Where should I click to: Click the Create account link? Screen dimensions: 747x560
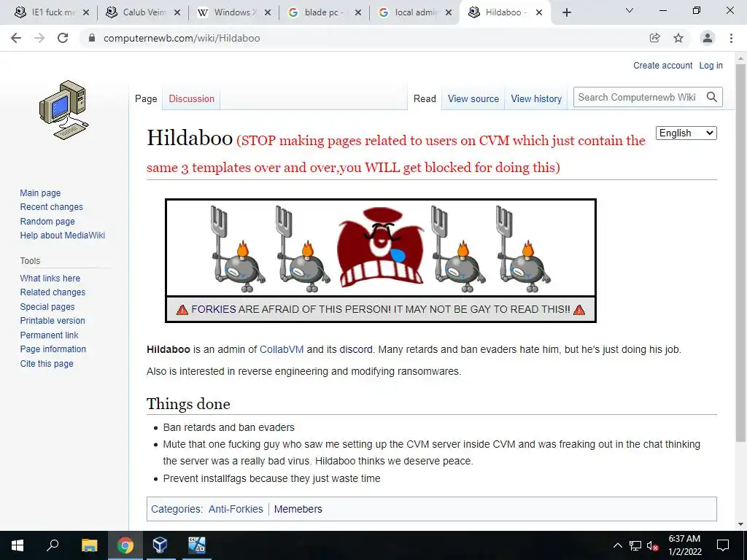[662, 65]
